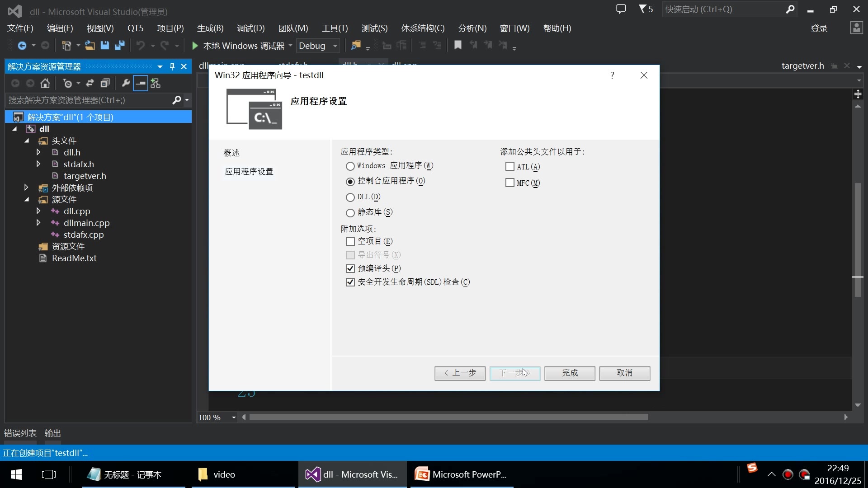Open Task View on the taskbar
The image size is (868, 488).
(49, 474)
